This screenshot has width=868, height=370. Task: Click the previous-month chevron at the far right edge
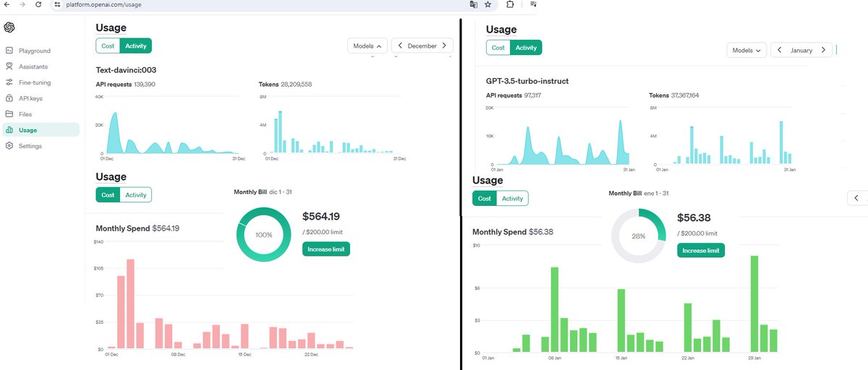tap(856, 197)
